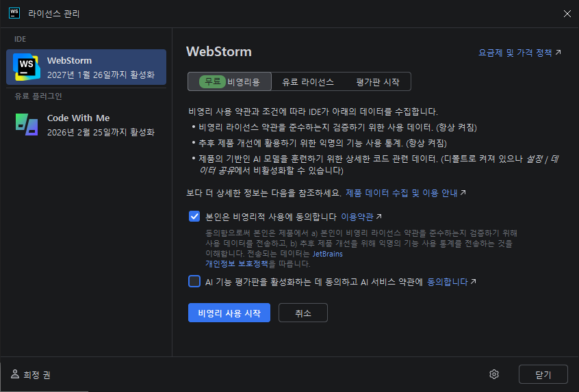Open 제품 데이터 수집 및 이용 안내 link
Viewport: 579px width, 392px height.
(405, 193)
